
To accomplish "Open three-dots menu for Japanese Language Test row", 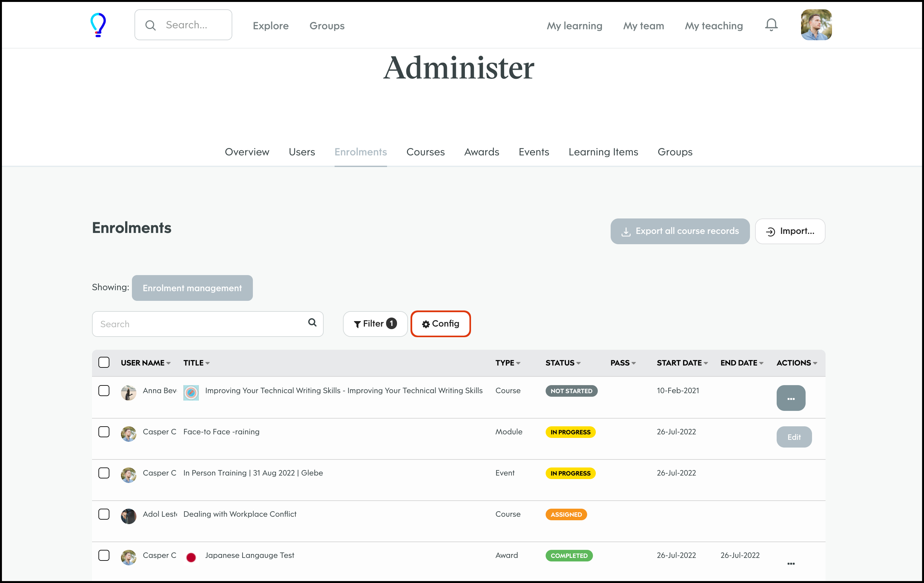I will click(790, 563).
